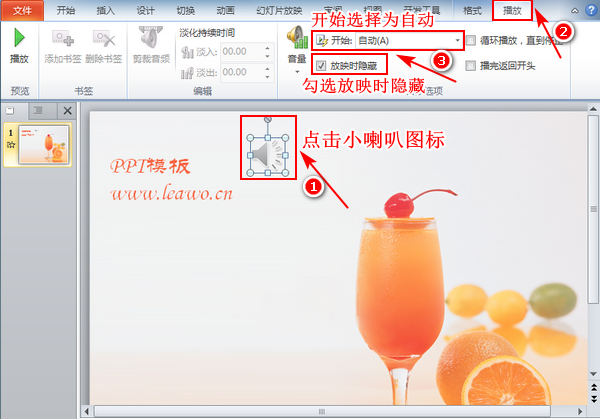Go to previous slide using double-up arrow
This screenshot has height=419, width=600.
[x=593, y=387]
